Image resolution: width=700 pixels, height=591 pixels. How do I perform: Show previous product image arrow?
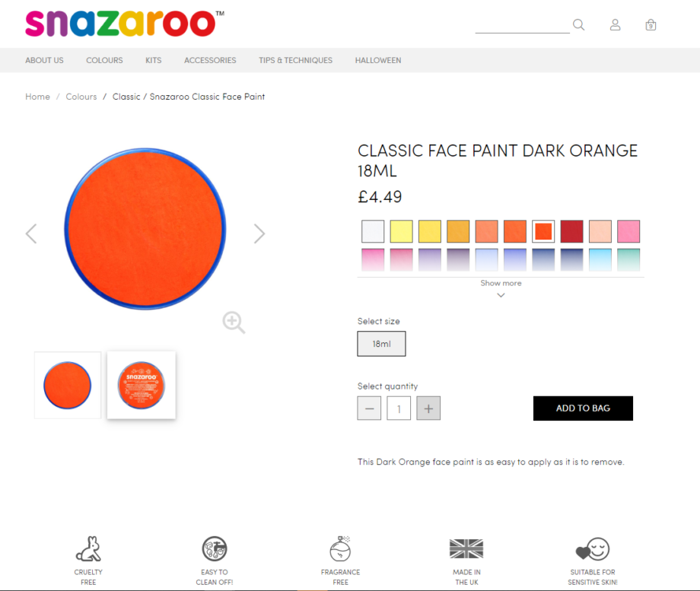point(31,234)
